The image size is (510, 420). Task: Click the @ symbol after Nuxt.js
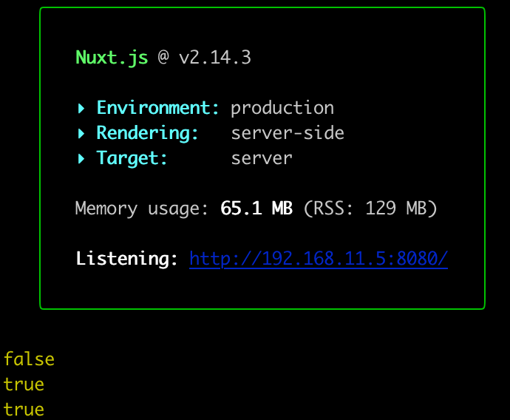pos(163,58)
